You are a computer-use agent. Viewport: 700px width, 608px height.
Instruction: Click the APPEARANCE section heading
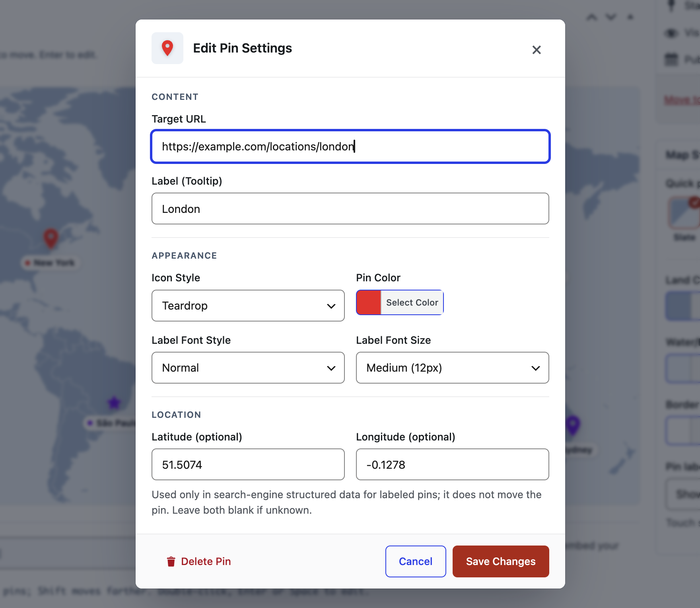tap(184, 255)
